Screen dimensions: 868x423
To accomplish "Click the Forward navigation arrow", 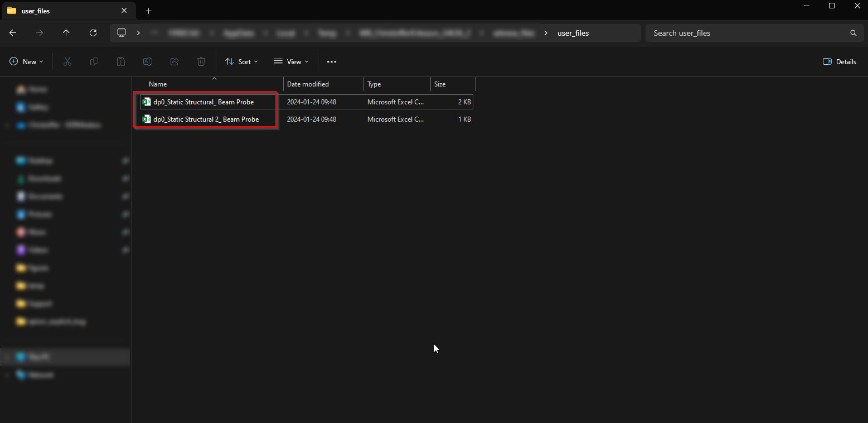I will tap(40, 33).
